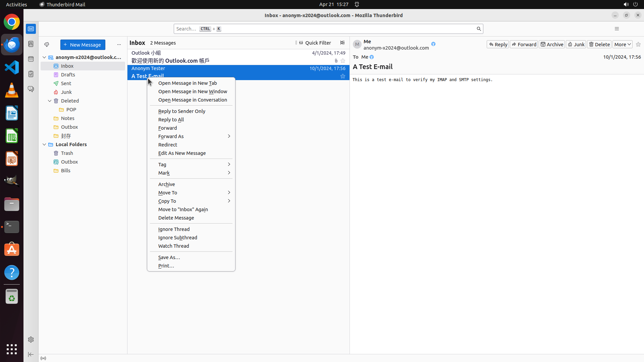Open the More dropdown in message header
Image resolution: width=644 pixels, height=362 pixels.
(622, 44)
